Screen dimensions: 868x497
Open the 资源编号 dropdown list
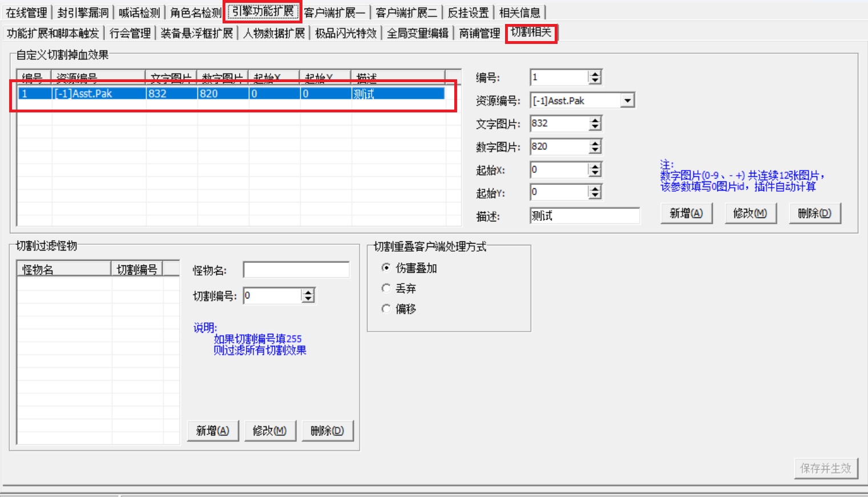[627, 100]
